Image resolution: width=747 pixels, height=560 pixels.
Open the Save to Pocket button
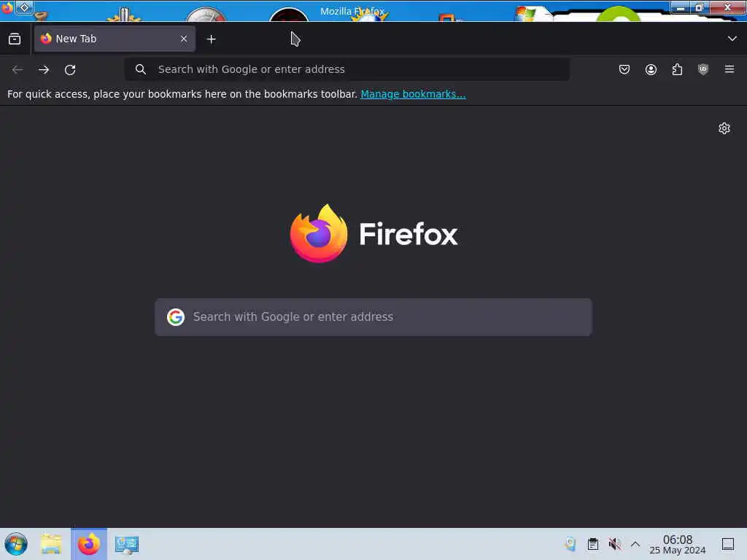[x=624, y=69]
